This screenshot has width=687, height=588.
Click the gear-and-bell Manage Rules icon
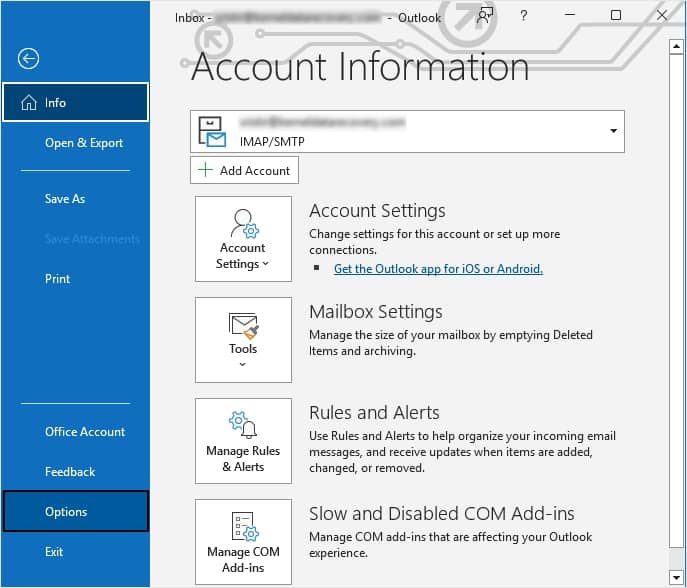point(243,425)
